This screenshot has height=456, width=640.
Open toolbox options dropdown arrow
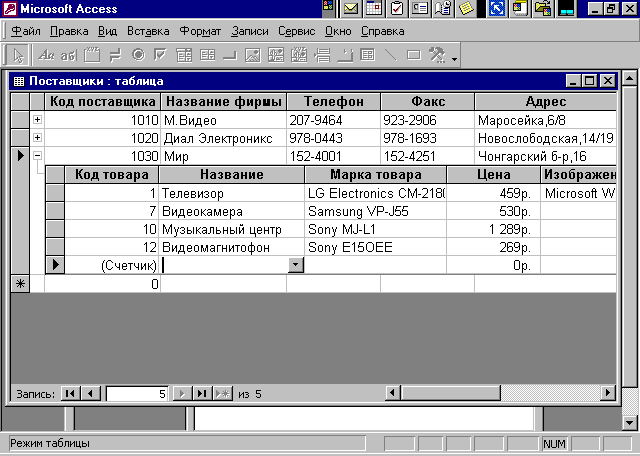coord(454,59)
